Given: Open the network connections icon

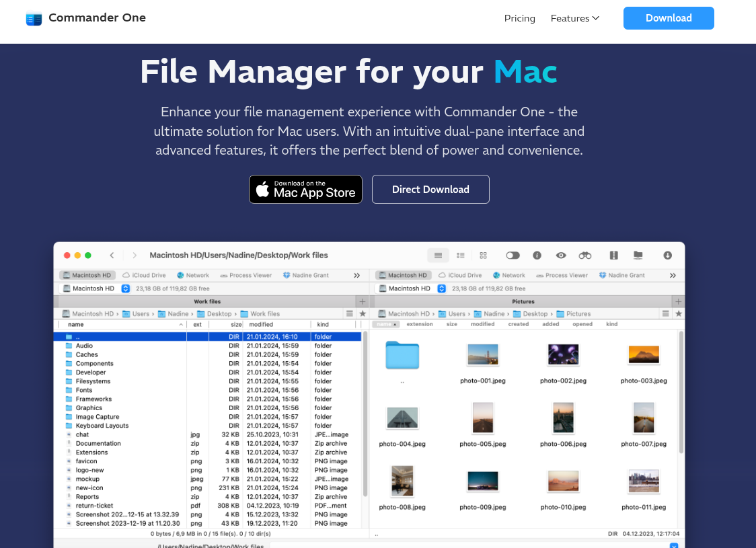Looking at the screenshot, I should coord(638,256).
